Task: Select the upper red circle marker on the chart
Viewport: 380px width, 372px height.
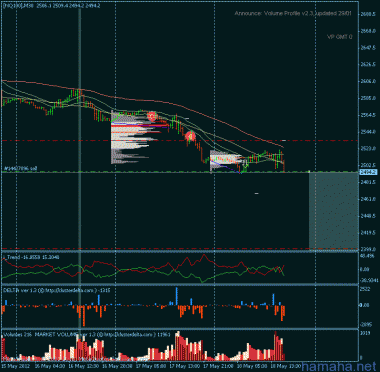Action: tap(152, 116)
